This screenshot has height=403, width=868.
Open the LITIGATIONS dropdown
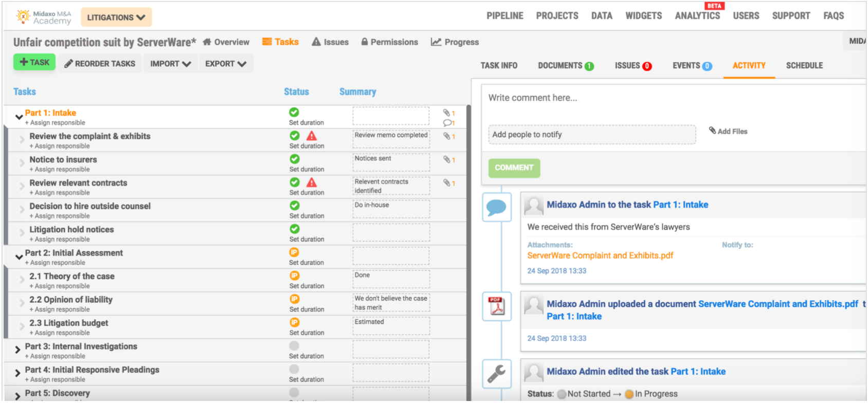(x=116, y=17)
